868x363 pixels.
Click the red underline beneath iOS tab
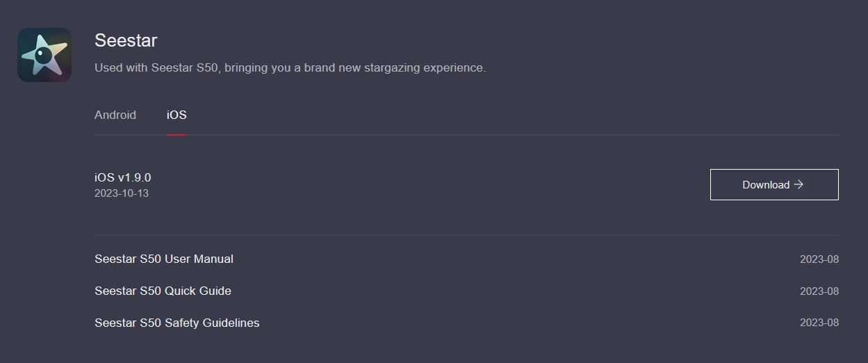tap(177, 134)
